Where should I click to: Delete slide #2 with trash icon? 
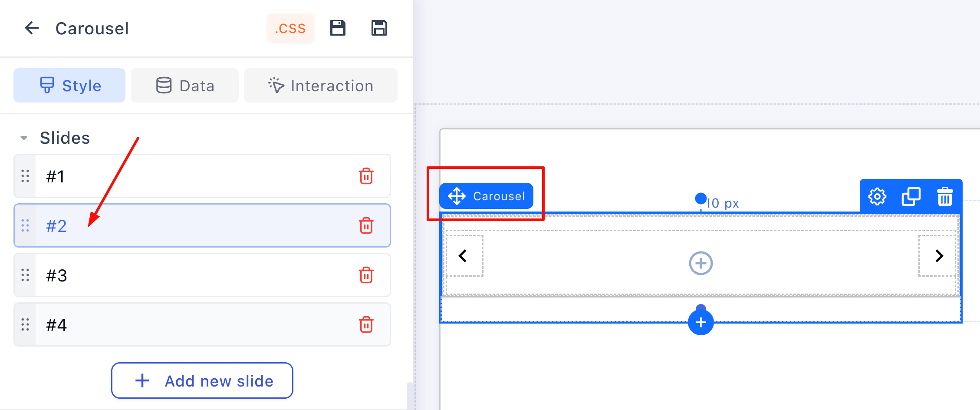click(366, 226)
